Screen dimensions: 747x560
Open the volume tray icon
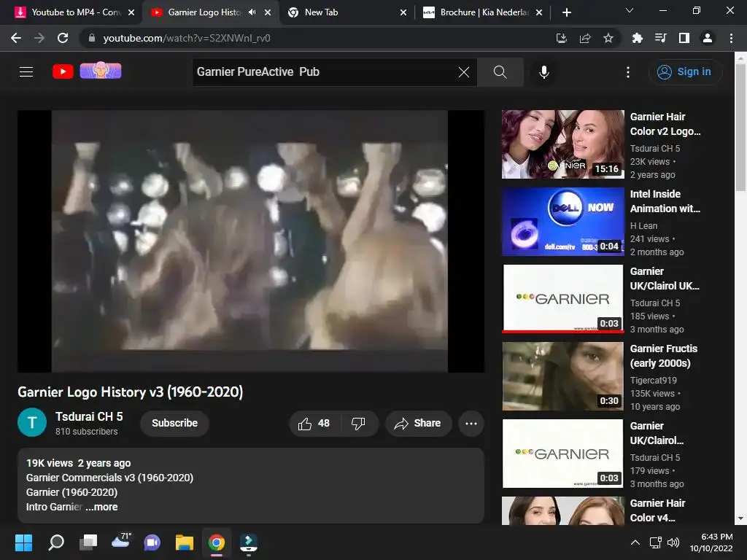[x=673, y=542]
